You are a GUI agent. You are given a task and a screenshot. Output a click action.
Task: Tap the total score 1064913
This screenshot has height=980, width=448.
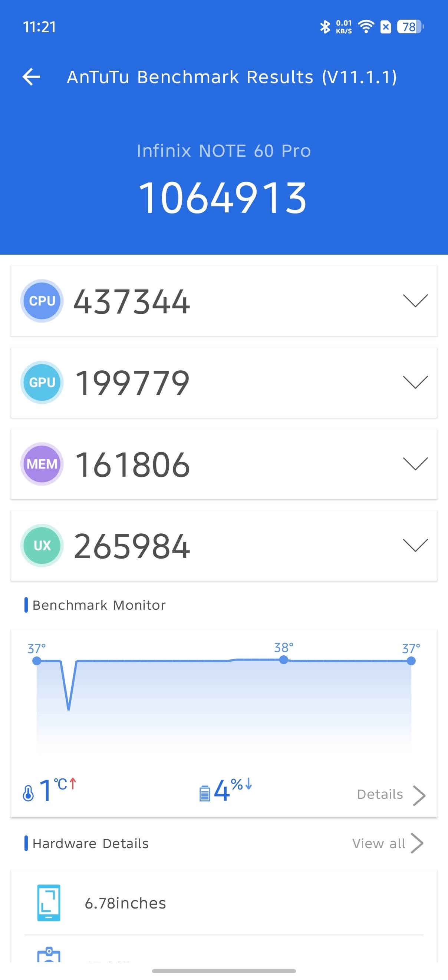click(x=223, y=198)
